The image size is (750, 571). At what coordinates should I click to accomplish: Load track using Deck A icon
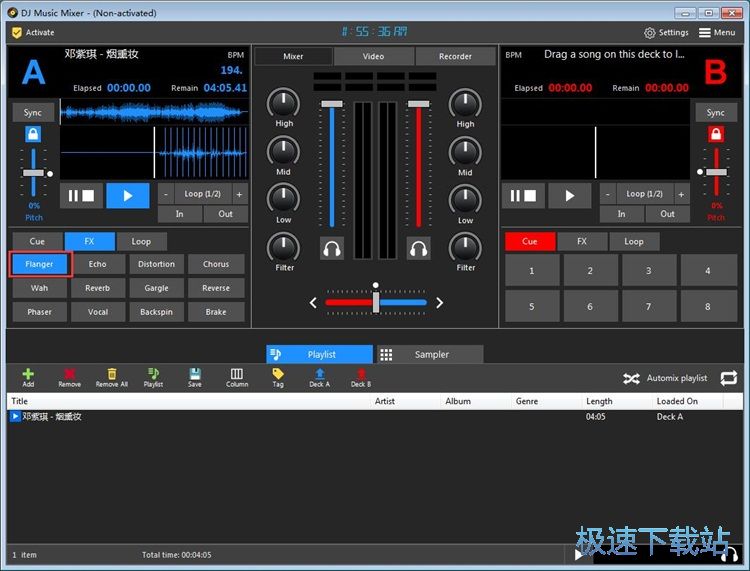click(319, 376)
